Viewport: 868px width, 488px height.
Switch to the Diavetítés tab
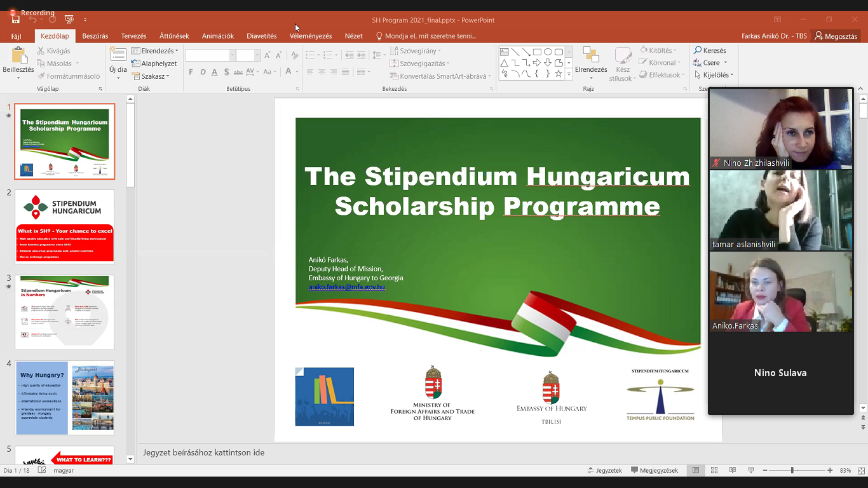(x=262, y=36)
